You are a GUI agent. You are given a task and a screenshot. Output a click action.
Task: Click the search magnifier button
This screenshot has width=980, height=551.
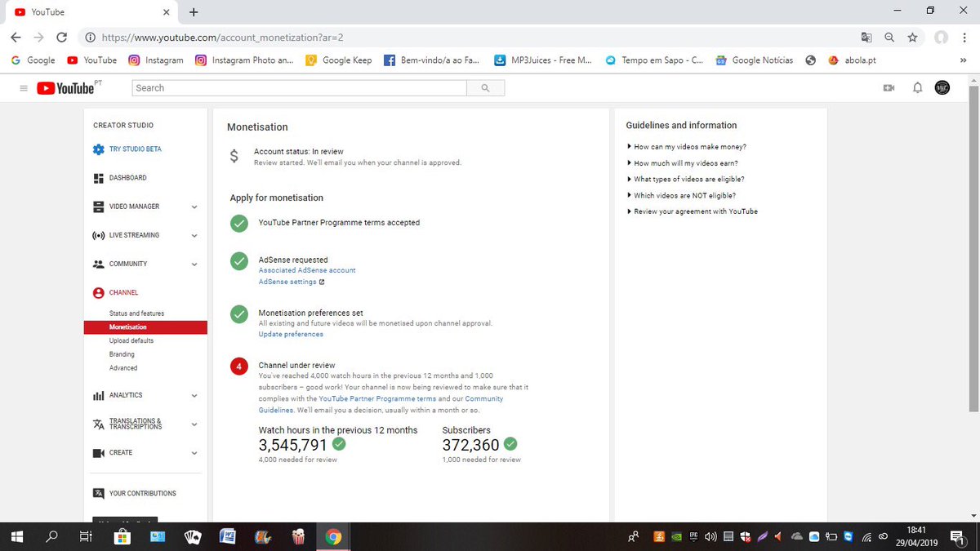(x=485, y=88)
